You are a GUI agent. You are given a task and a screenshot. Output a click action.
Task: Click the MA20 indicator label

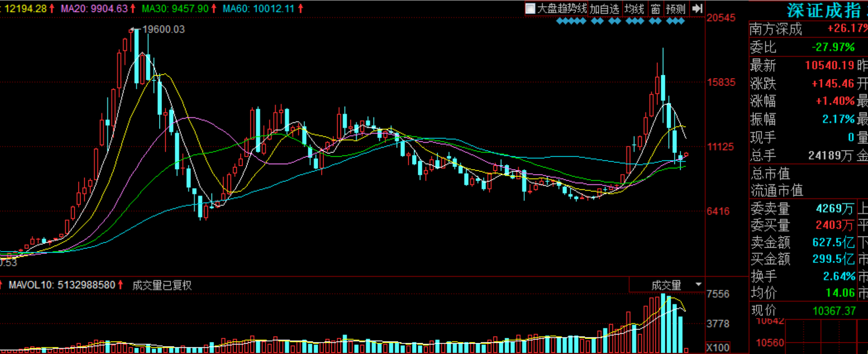[x=94, y=9]
